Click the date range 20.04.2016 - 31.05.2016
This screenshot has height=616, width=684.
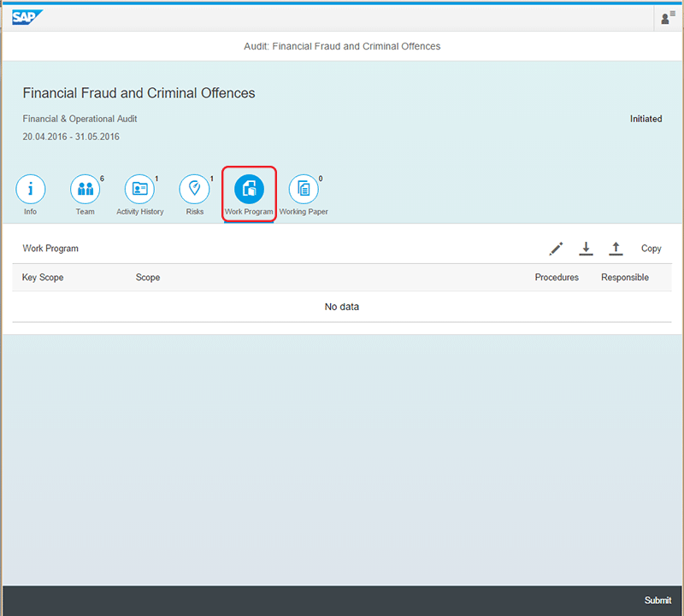tap(71, 137)
